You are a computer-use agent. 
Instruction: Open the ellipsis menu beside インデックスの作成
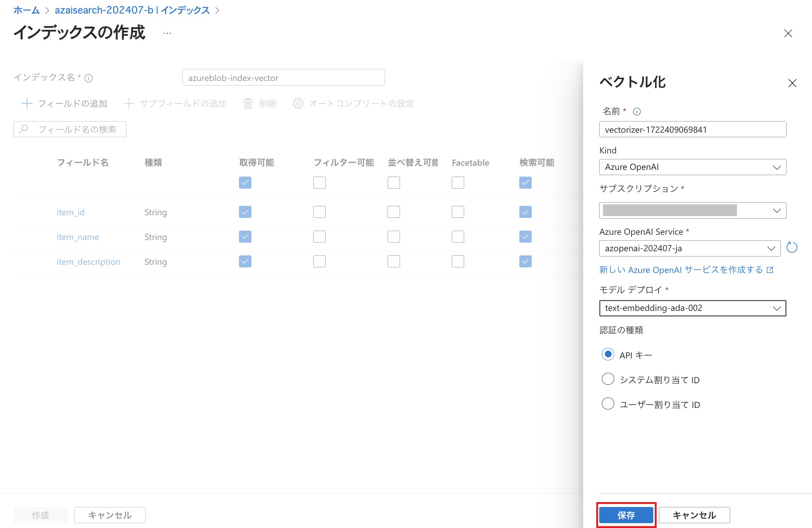point(167,33)
